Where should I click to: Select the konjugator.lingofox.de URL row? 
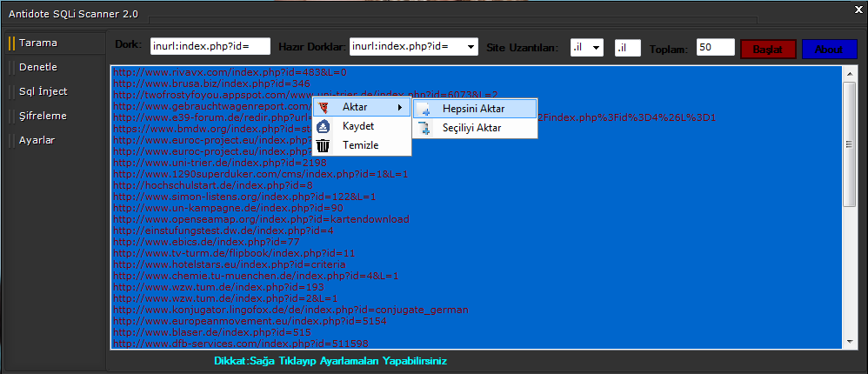[290, 310]
